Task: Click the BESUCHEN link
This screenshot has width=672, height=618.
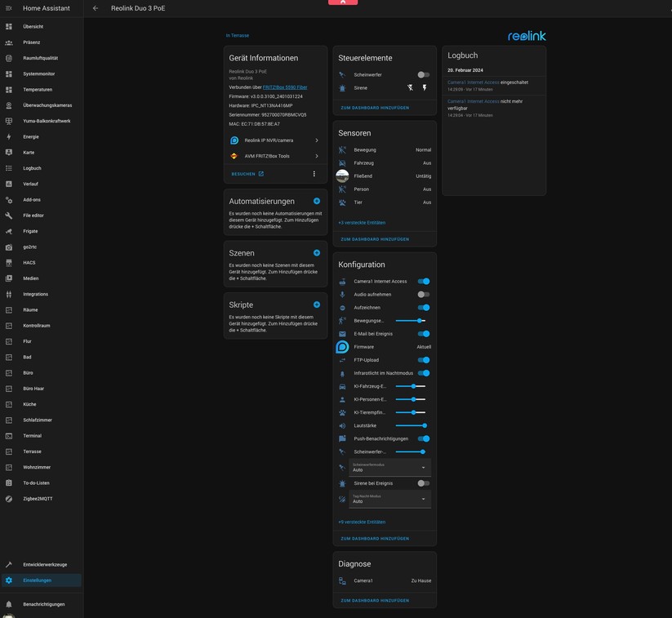Action: click(247, 174)
